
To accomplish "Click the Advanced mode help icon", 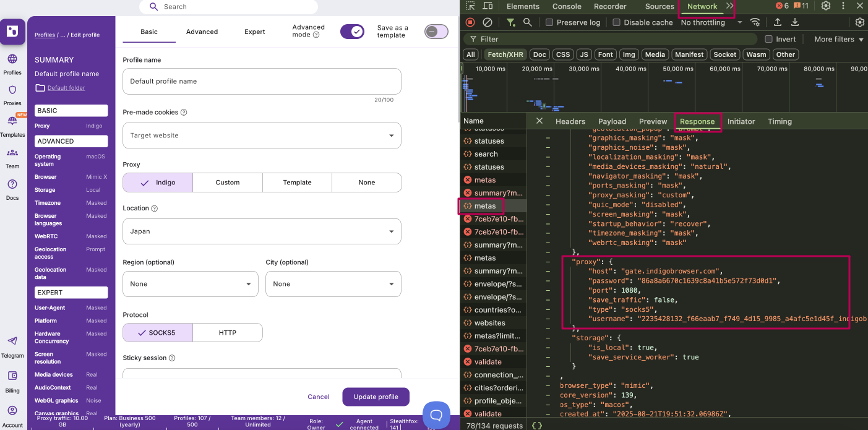I will click(316, 35).
